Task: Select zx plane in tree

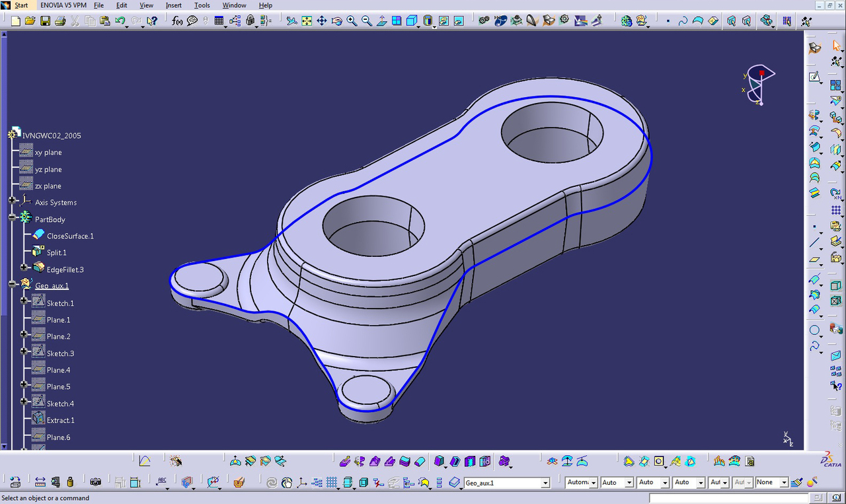Action: coord(48,186)
